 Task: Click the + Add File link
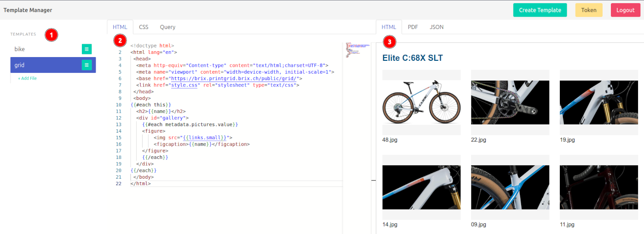tap(27, 78)
